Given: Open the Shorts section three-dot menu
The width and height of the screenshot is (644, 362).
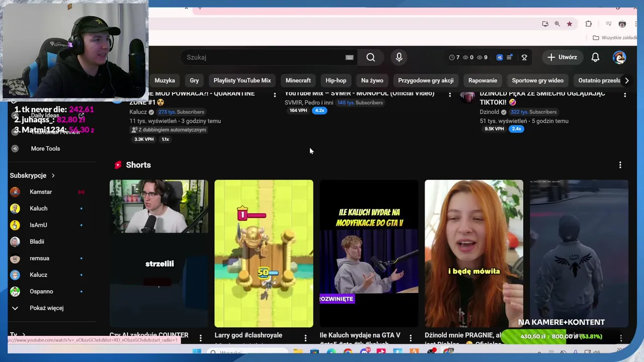Looking at the screenshot, I should [620, 165].
